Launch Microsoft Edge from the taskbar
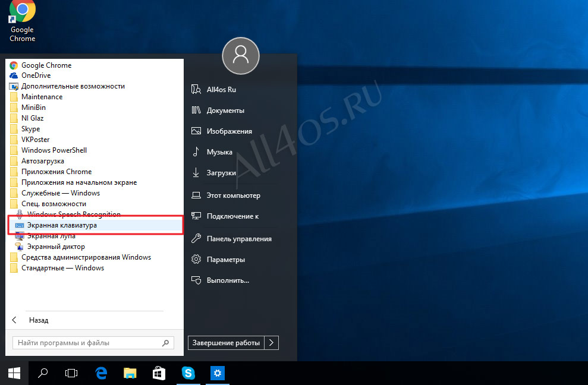 click(101, 373)
